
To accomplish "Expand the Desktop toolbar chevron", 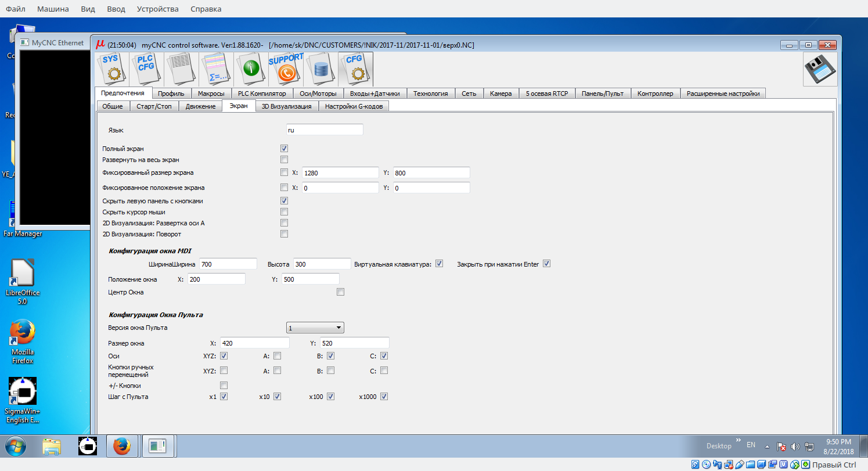I will coord(739,441).
